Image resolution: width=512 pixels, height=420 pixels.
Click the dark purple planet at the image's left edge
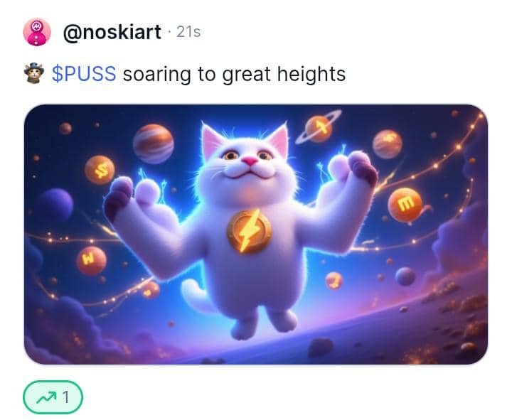pyautogui.click(x=55, y=205)
